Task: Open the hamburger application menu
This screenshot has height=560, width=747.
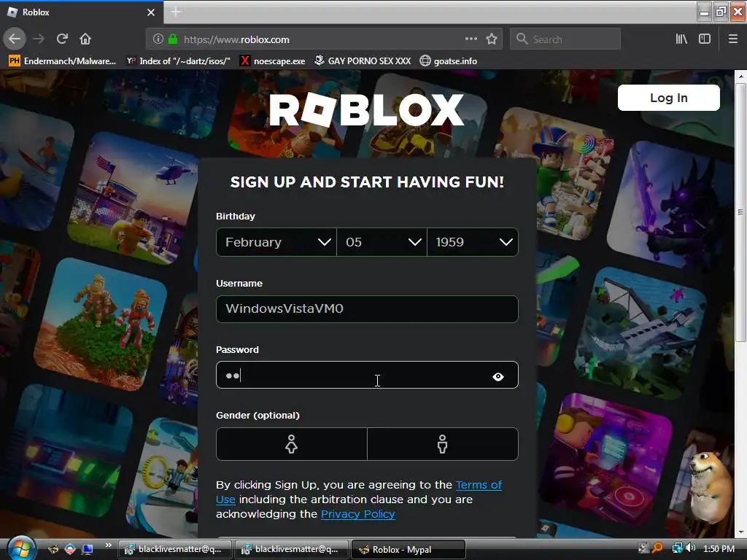Action: click(732, 39)
